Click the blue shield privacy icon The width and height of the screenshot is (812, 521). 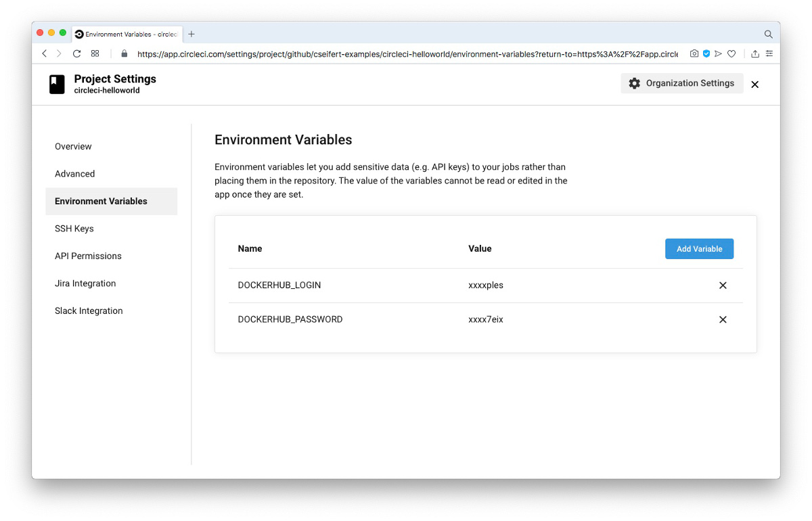[x=706, y=53]
